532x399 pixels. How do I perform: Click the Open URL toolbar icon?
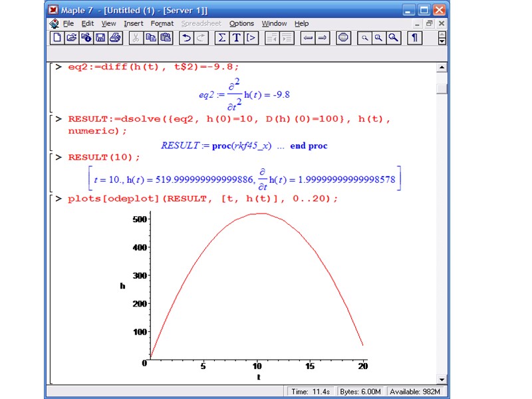point(86,38)
